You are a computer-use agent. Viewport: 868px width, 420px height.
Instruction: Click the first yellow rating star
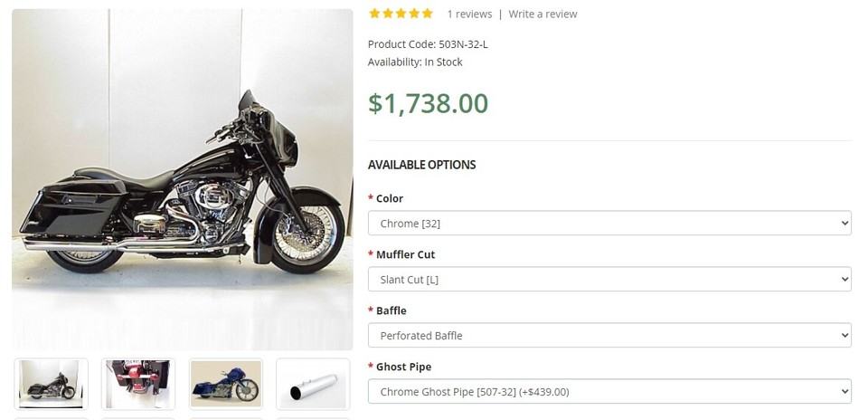(x=374, y=14)
